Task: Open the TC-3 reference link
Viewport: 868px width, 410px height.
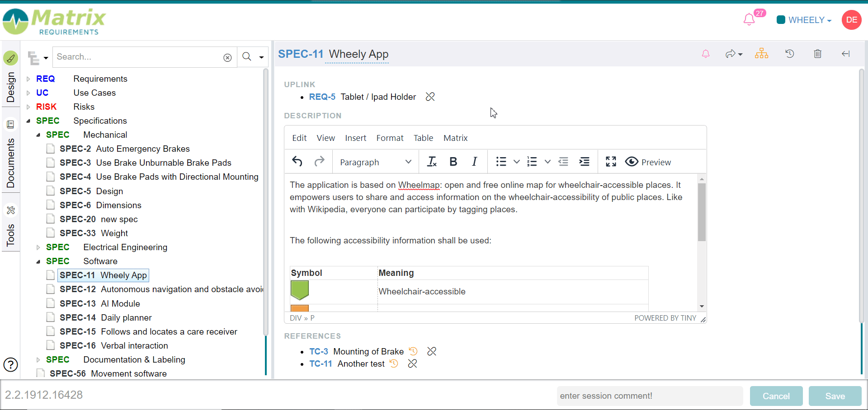Action: click(x=319, y=351)
